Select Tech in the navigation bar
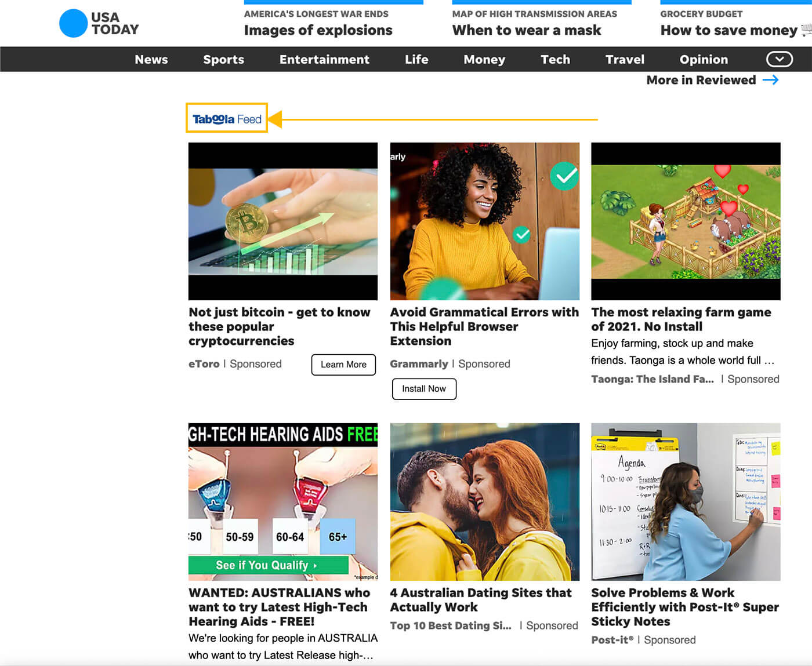Screen dimensions: 812x666 click(x=556, y=60)
